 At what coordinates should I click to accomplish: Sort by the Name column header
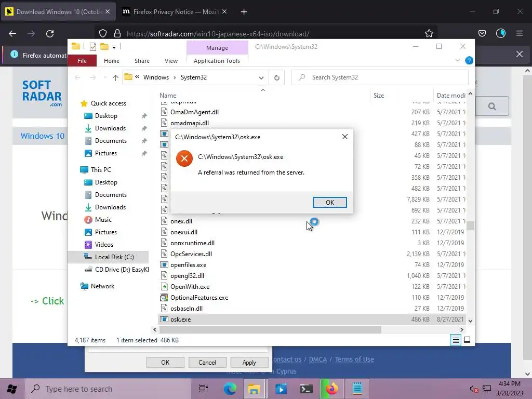point(168,96)
